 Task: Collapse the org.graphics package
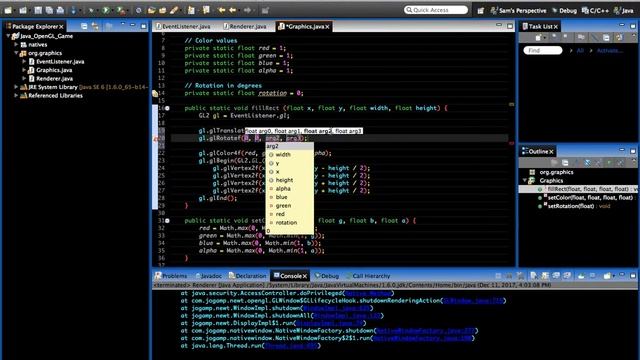[x=16, y=53]
